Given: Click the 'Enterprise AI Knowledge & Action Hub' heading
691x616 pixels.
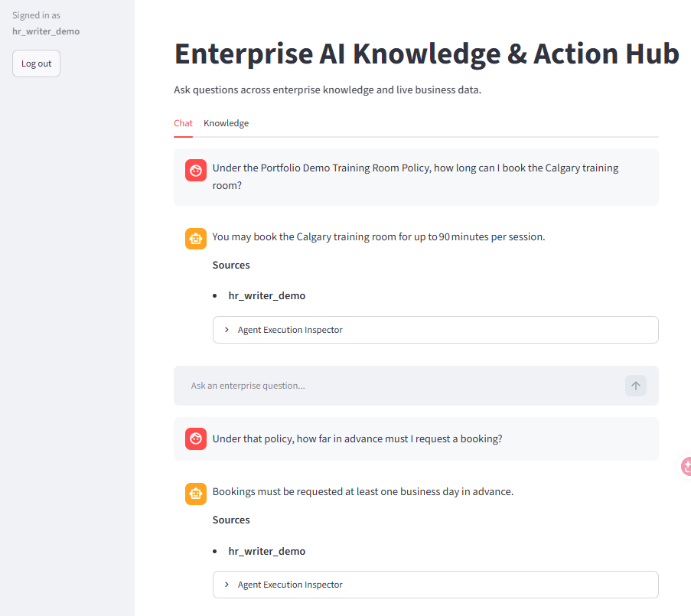Looking at the screenshot, I should pos(426,54).
